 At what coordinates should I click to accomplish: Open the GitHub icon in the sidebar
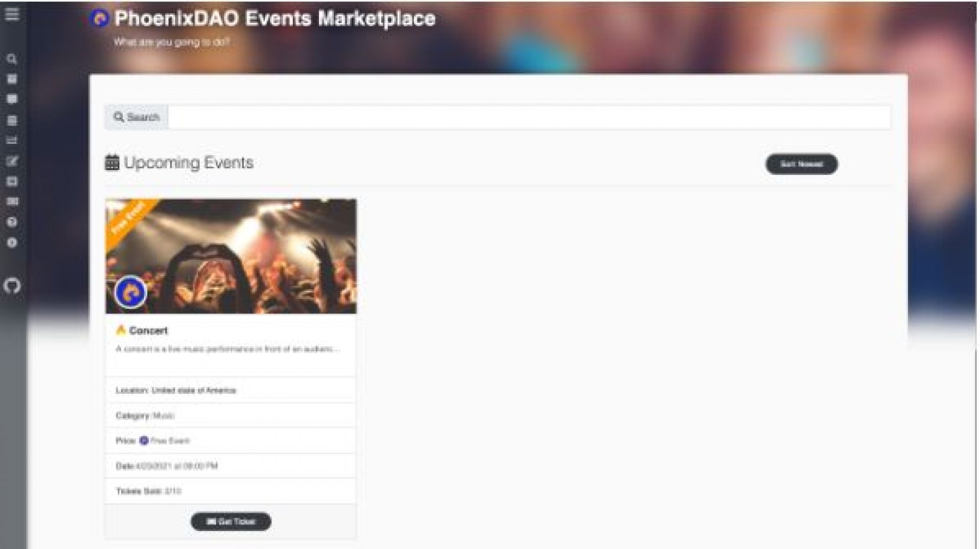pyautogui.click(x=12, y=285)
